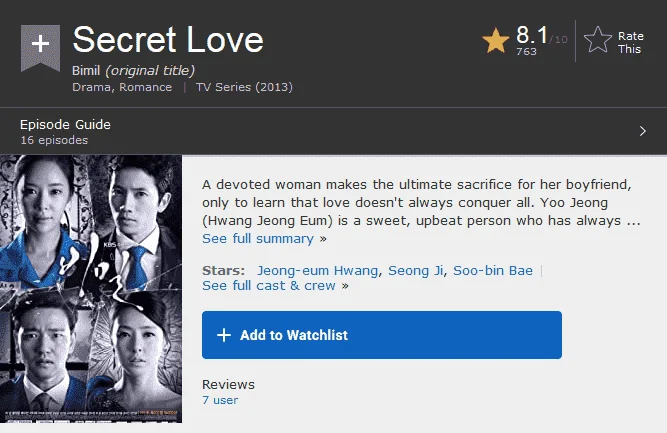
Task: Click the Rate This label
Action: (x=630, y=43)
